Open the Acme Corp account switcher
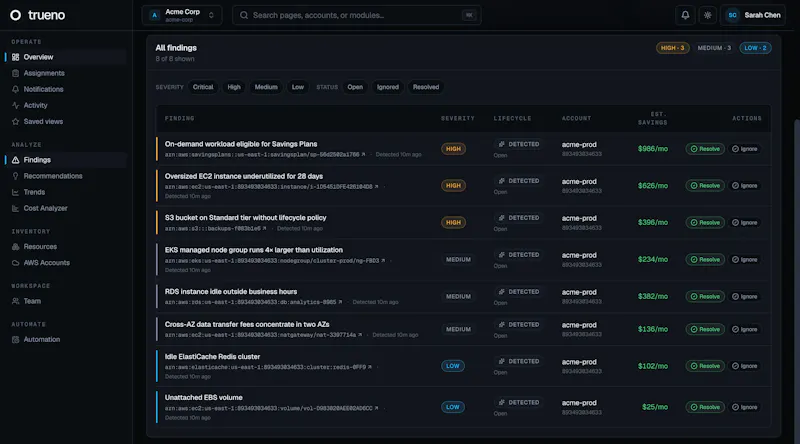 tap(182, 15)
